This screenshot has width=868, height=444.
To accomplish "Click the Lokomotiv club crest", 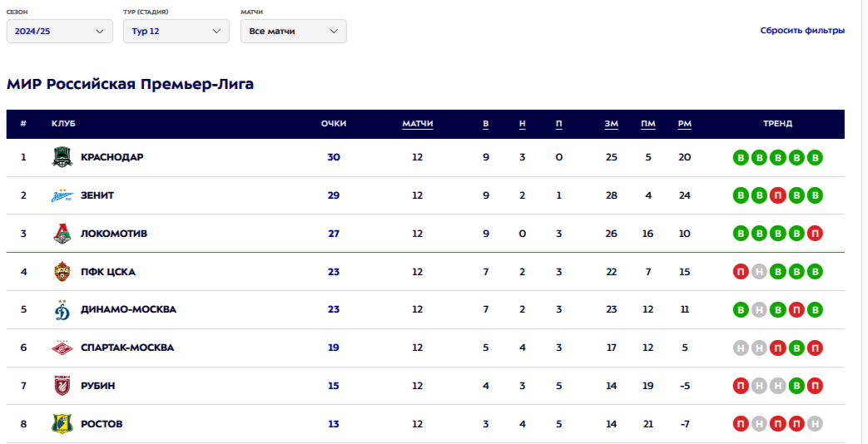I will [62, 234].
